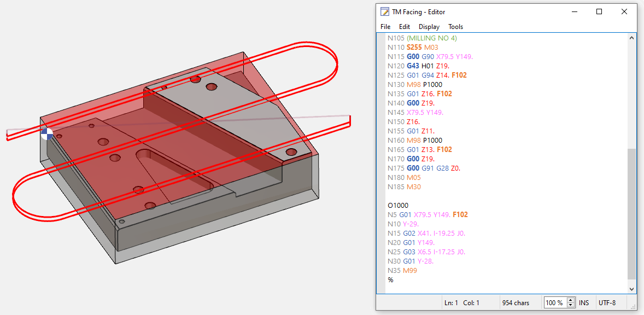The image size is (644, 315).
Task: Click the scrollbar up arrow in editor
Action: click(632, 38)
